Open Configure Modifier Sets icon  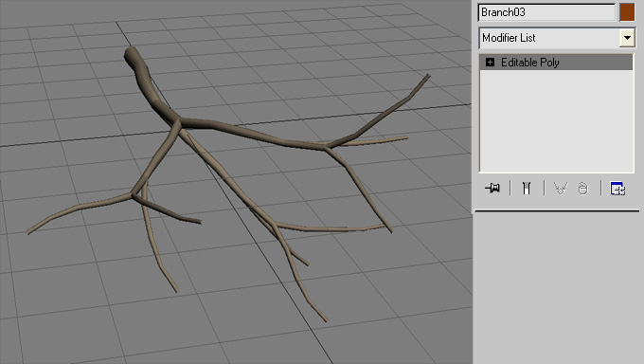[617, 189]
